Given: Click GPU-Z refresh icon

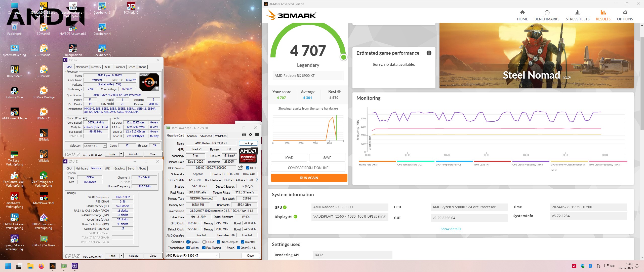Looking at the screenshot, I should click(250, 134).
